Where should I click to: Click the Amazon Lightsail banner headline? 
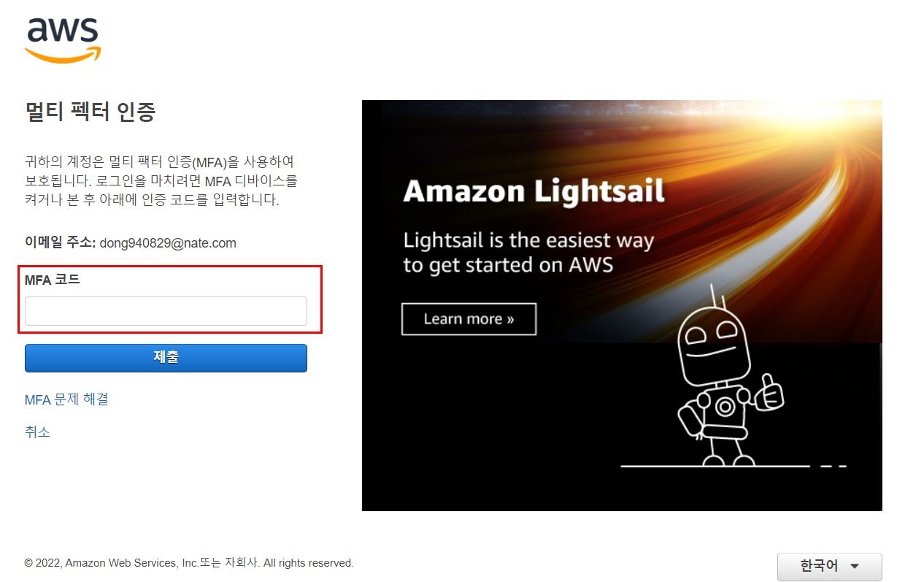point(534,191)
